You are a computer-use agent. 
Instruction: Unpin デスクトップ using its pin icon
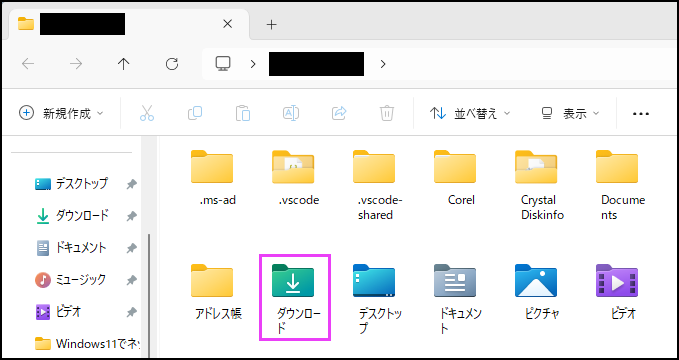click(131, 185)
